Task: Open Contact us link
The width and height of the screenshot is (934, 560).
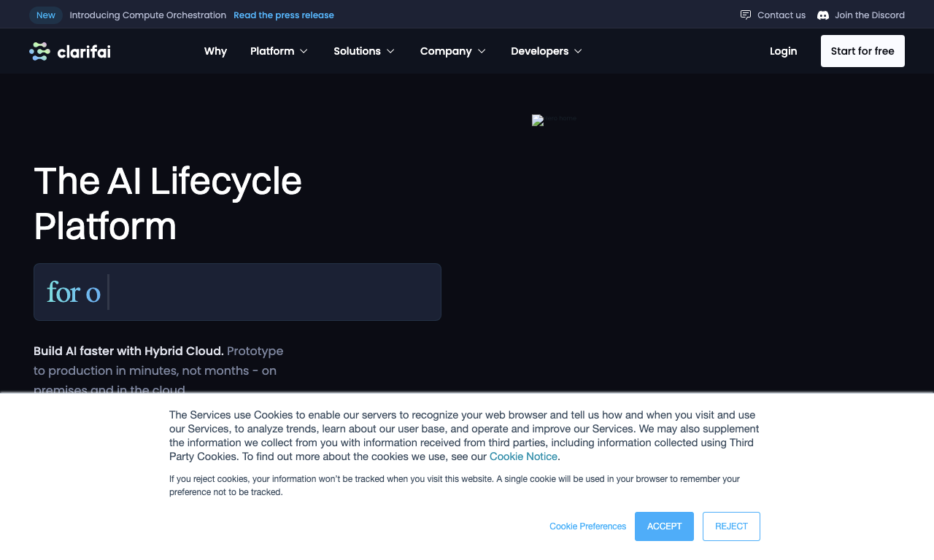Action: (781, 15)
